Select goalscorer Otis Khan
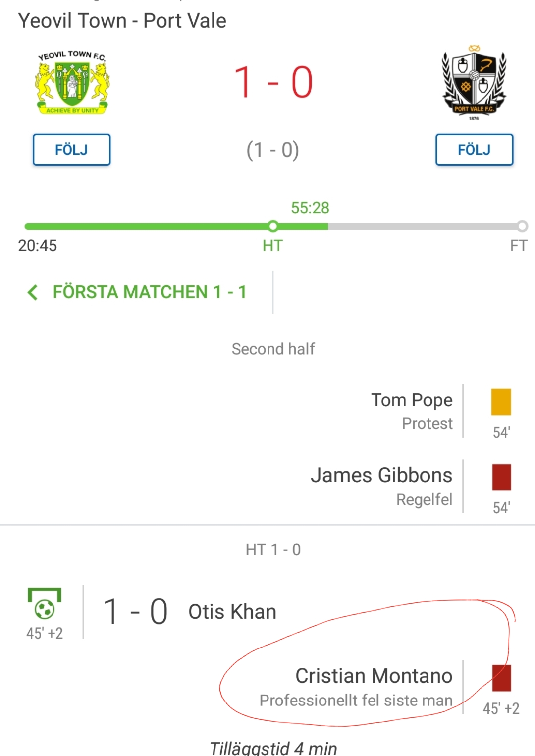The width and height of the screenshot is (535, 756). pyautogui.click(x=232, y=612)
